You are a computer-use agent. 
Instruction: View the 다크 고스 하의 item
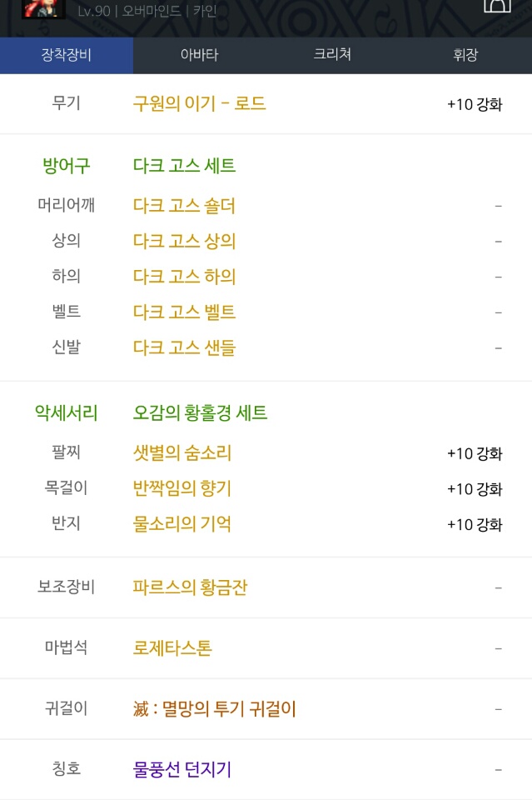(x=185, y=277)
